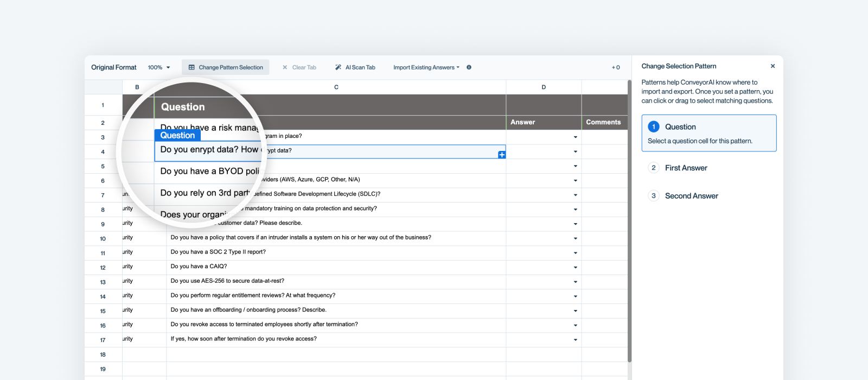This screenshot has width=868, height=380.
Task: Open answer dropdown for CAIQ row
Action: click(576, 267)
